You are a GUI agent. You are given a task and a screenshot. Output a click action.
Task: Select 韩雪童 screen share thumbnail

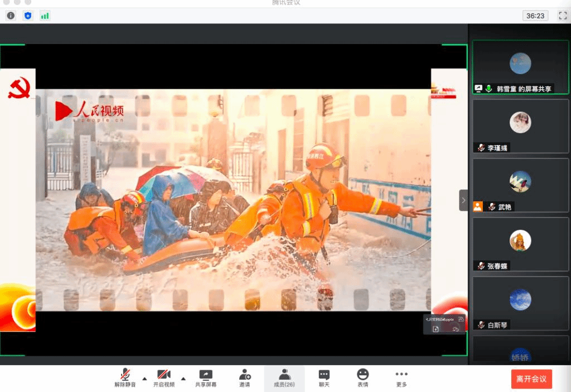[520, 67]
